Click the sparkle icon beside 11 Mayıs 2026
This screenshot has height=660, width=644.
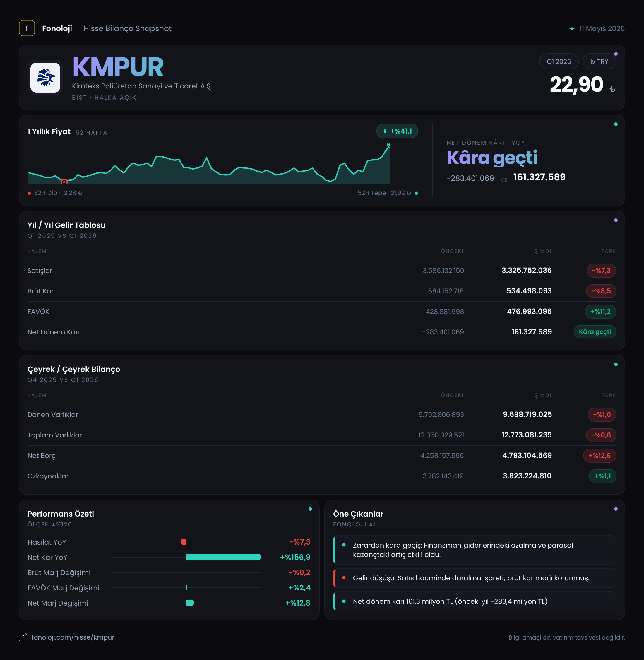[572, 29]
